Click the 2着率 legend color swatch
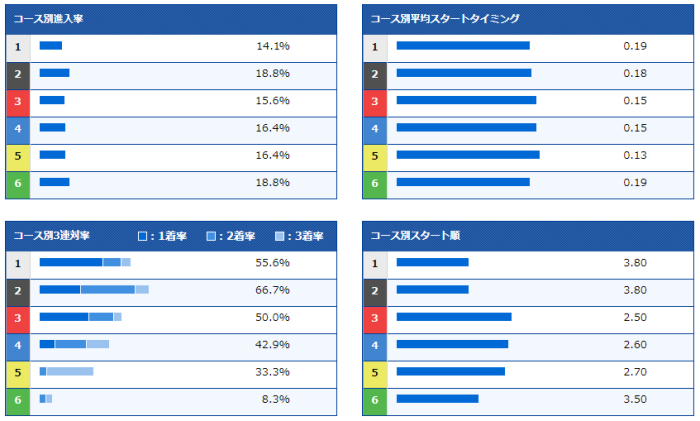 pyautogui.click(x=211, y=236)
